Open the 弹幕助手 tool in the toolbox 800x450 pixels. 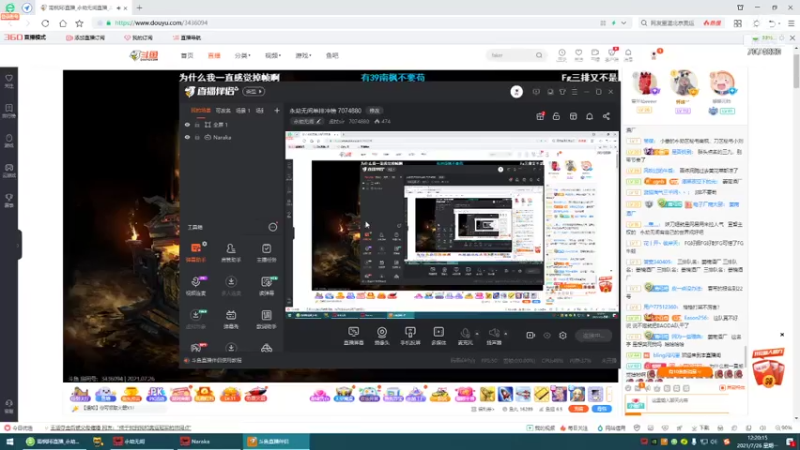(x=196, y=253)
